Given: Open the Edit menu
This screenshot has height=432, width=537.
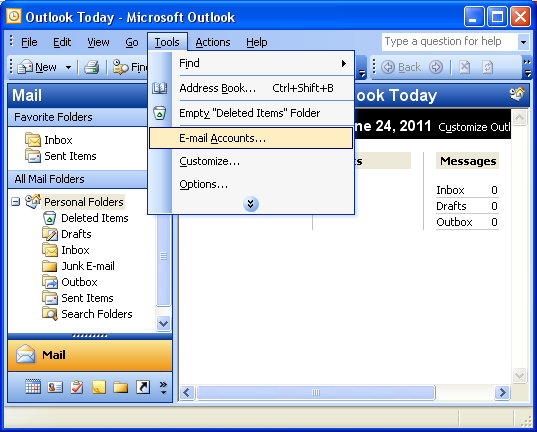Looking at the screenshot, I should point(62,42).
